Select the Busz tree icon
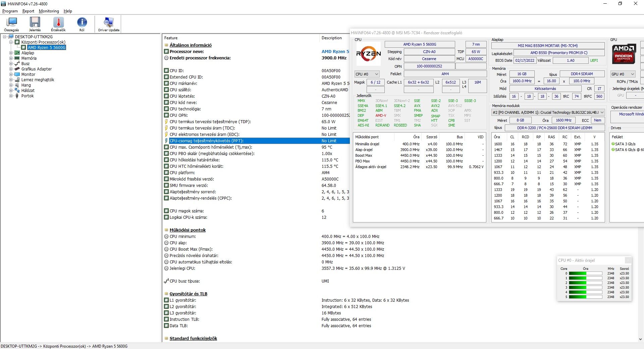Image resolution: width=644 pixels, height=349 pixels. coord(17,63)
